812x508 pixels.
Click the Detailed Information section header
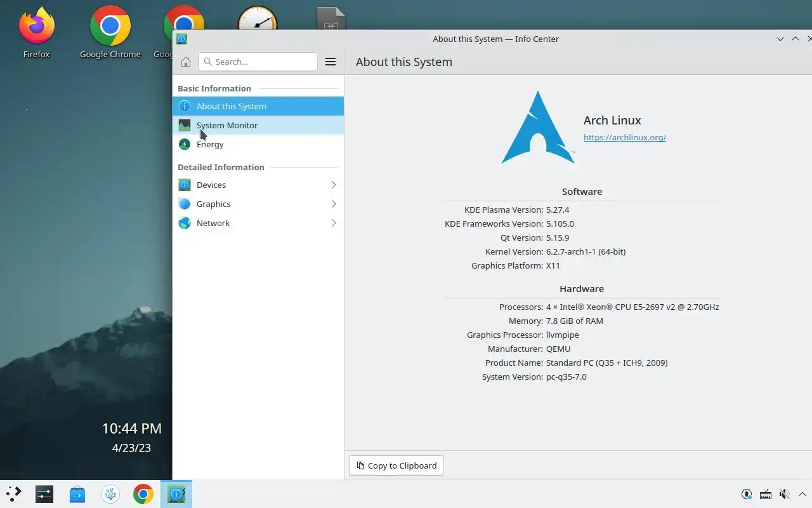[x=221, y=167]
